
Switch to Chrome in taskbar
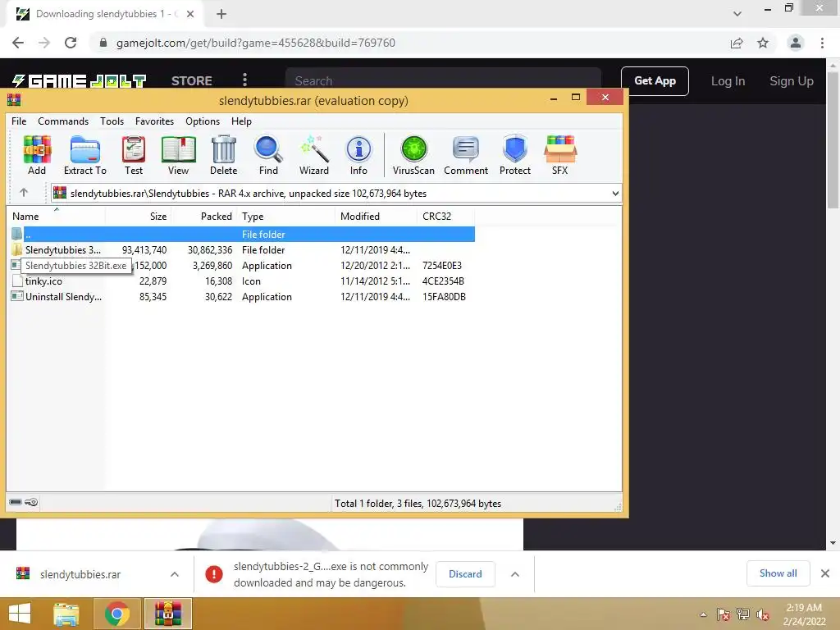116,614
